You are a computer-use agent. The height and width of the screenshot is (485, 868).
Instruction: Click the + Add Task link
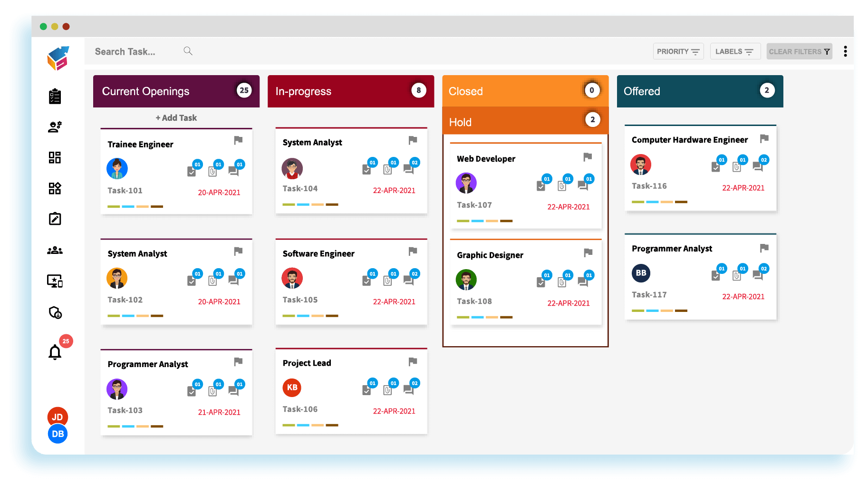(176, 118)
